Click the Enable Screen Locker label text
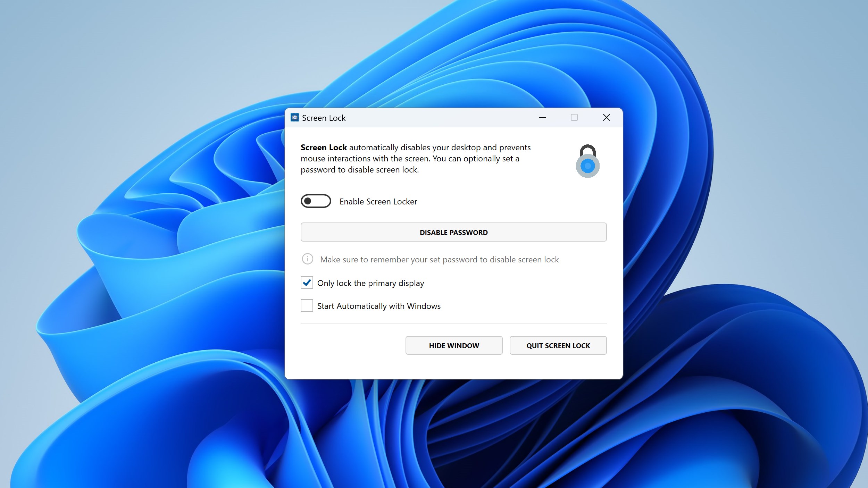This screenshot has height=488, width=868. (x=378, y=202)
